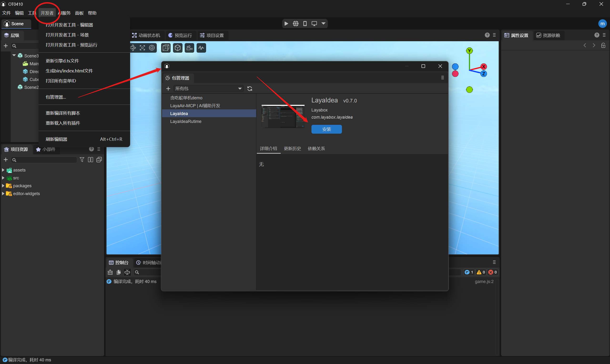The height and width of the screenshot is (364, 610).
Task: Switch to 更新历史 tab
Action: coord(292,149)
